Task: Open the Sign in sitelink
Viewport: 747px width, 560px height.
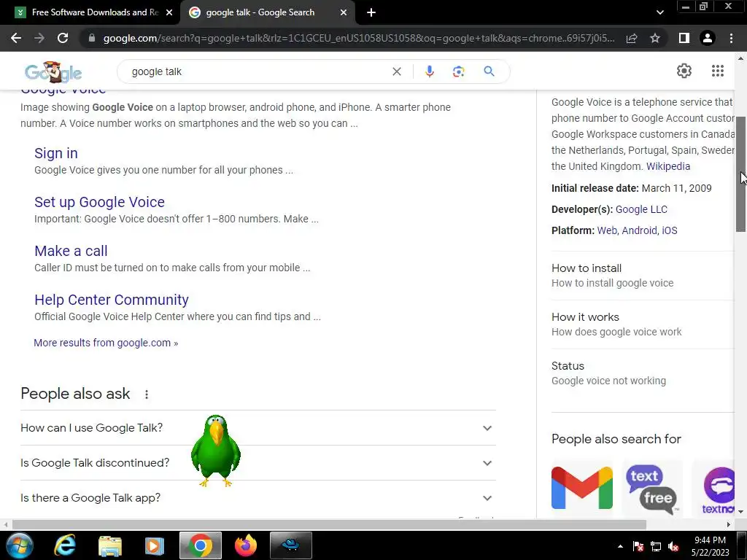Action: click(55, 153)
